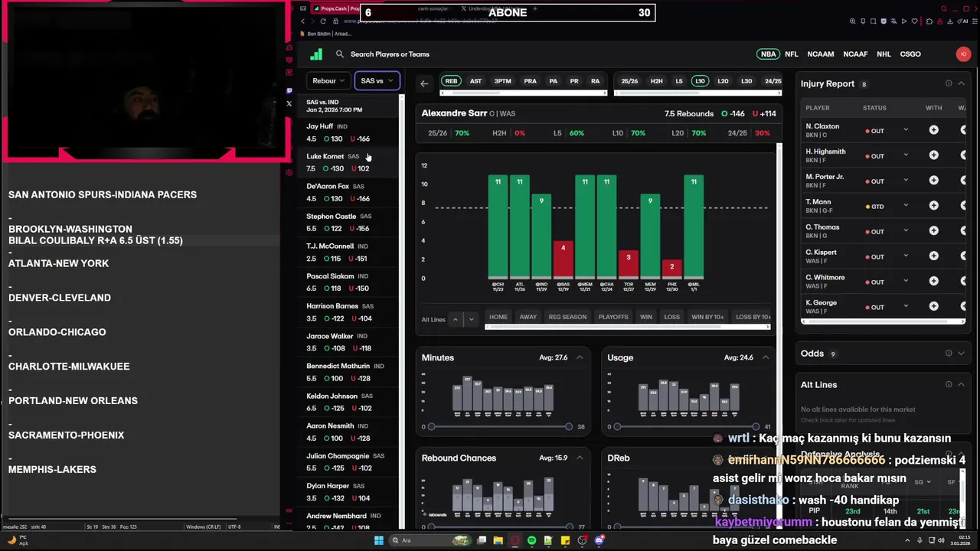Open Opera browser from the taskbar
The width and height of the screenshot is (980, 551).
tap(515, 540)
